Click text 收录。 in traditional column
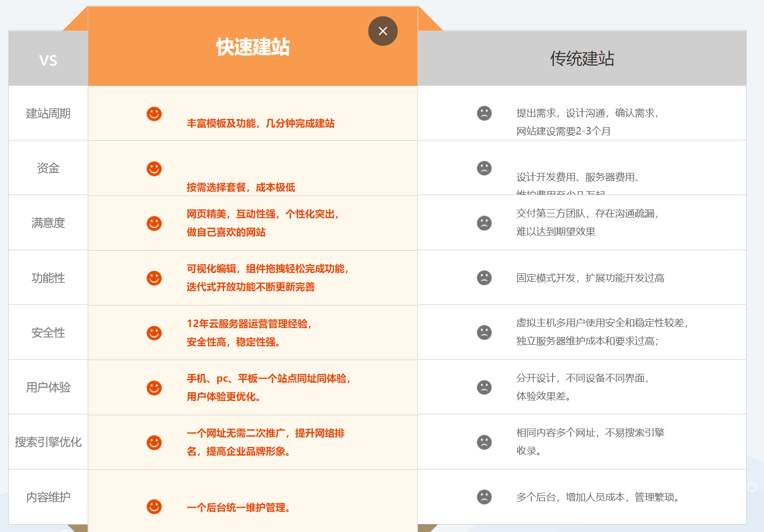Screen dimensions: 764x532 tap(528, 451)
